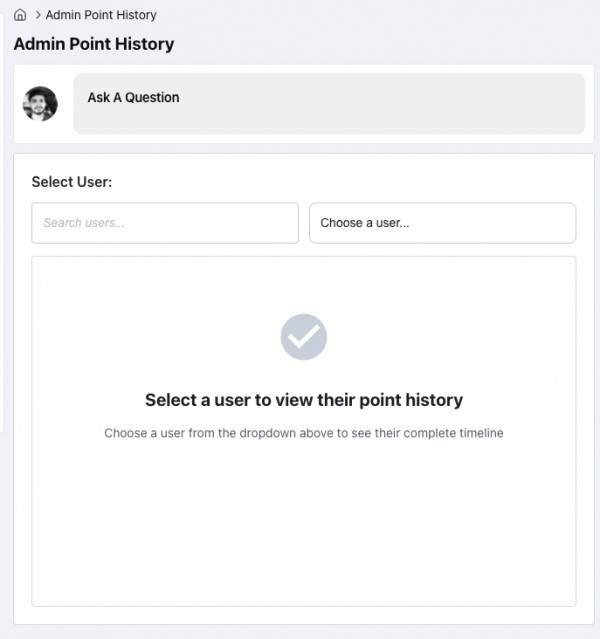
Task: Click the bold "Admin Point History" page title
Action: point(94,44)
